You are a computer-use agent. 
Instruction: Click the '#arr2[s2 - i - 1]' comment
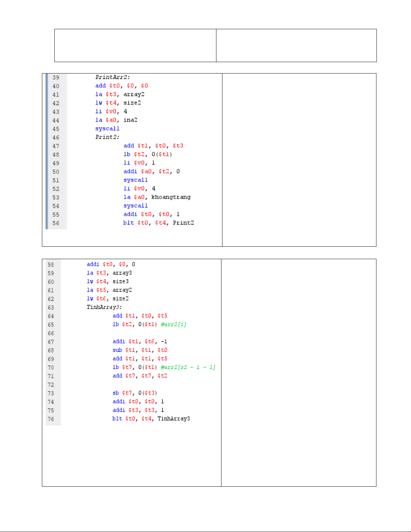coord(188,367)
